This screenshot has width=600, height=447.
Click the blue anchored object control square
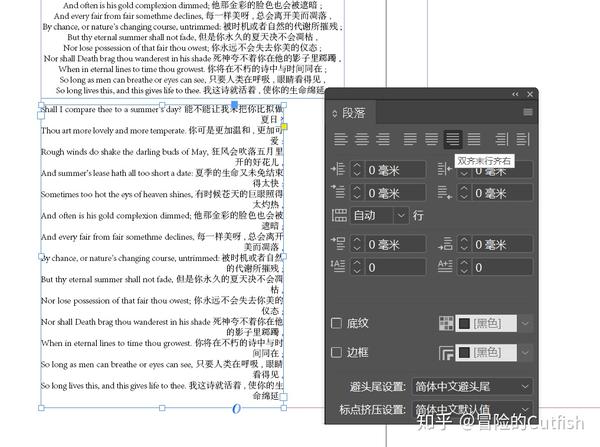pos(235,104)
